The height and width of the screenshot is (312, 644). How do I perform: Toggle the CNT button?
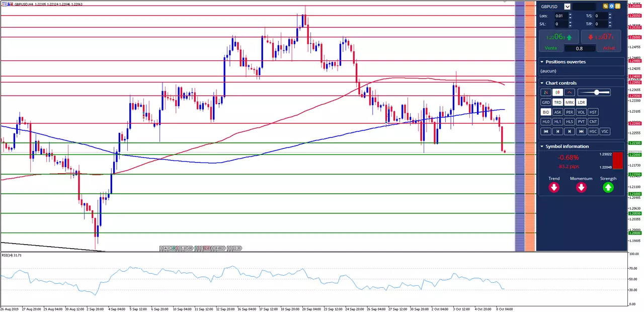[593, 122]
